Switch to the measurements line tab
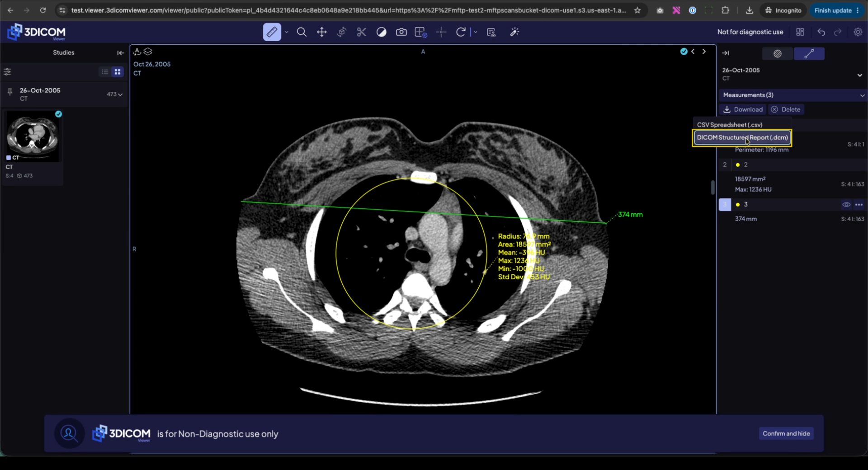Viewport: 868px width, 470px height. pyautogui.click(x=809, y=54)
